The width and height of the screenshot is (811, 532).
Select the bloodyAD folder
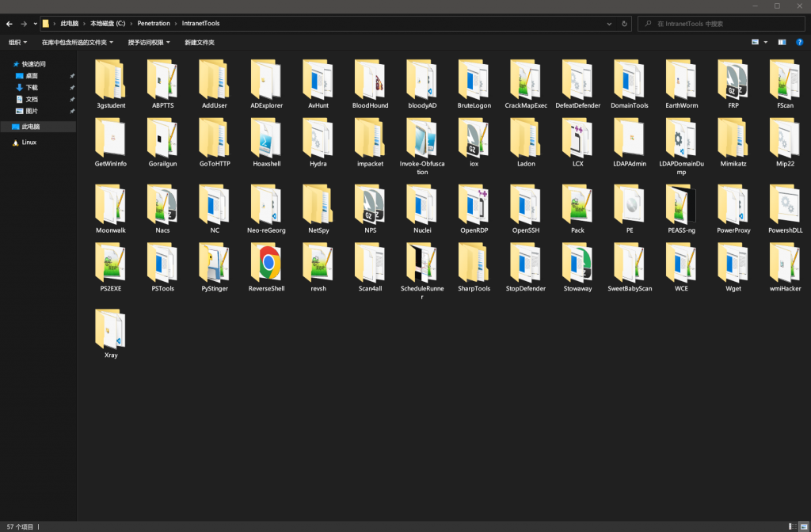pos(422,84)
